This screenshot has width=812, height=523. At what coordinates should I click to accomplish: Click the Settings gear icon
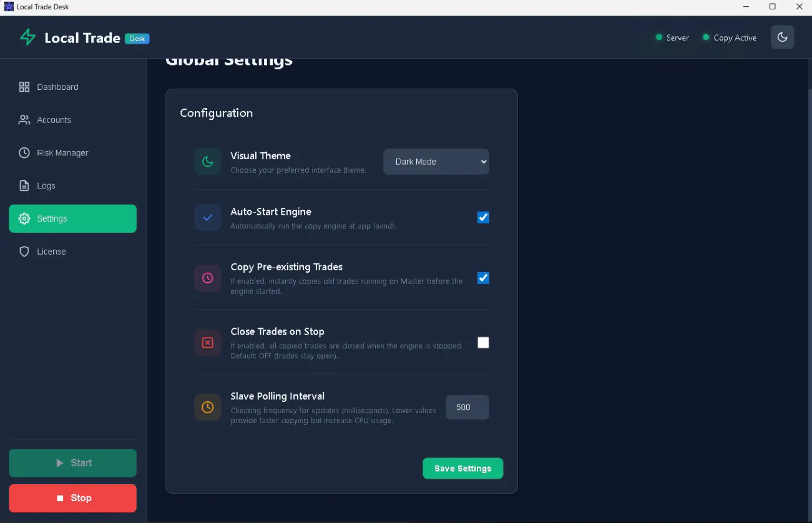[x=24, y=218]
